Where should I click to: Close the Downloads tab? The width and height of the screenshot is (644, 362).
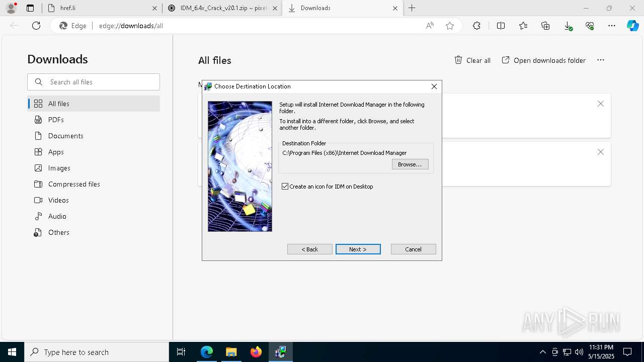(395, 8)
